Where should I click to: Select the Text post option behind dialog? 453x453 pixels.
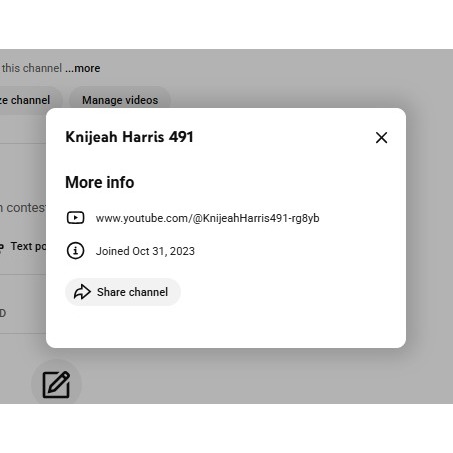click(x=23, y=246)
